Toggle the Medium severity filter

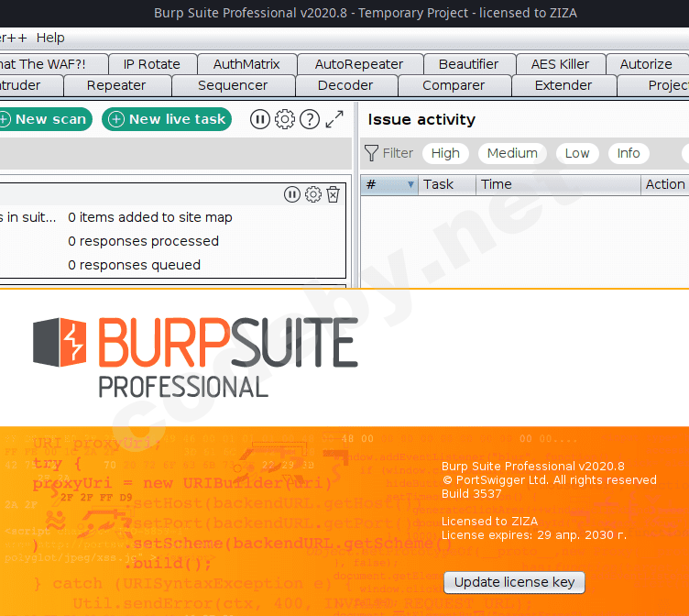pyautogui.click(x=512, y=153)
